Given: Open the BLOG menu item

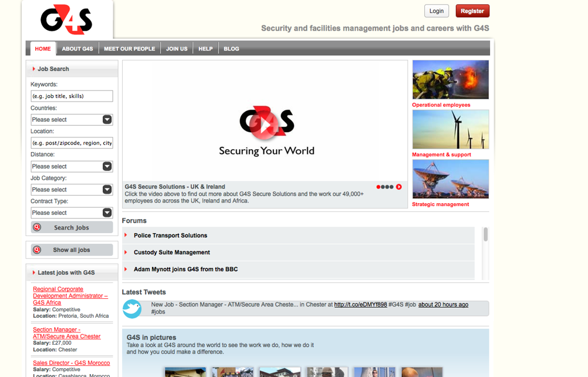Looking at the screenshot, I should (x=231, y=49).
